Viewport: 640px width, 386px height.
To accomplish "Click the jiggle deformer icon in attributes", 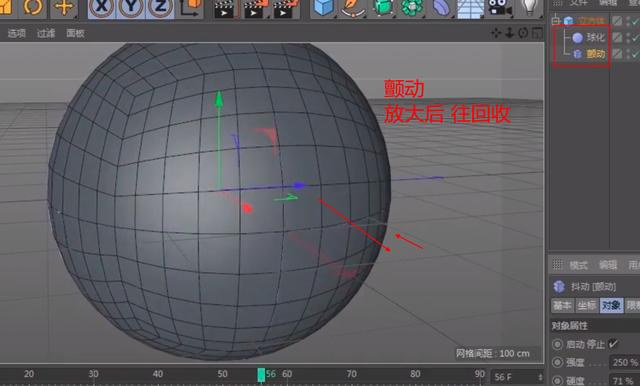I will pos(559,286).
